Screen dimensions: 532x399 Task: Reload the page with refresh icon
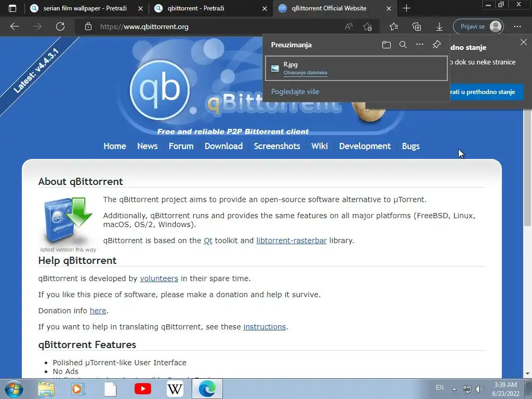coord(60,26)
